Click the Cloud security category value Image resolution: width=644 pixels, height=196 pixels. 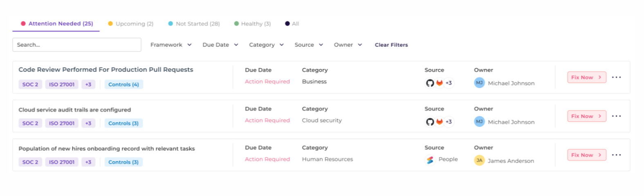point(322,120)
